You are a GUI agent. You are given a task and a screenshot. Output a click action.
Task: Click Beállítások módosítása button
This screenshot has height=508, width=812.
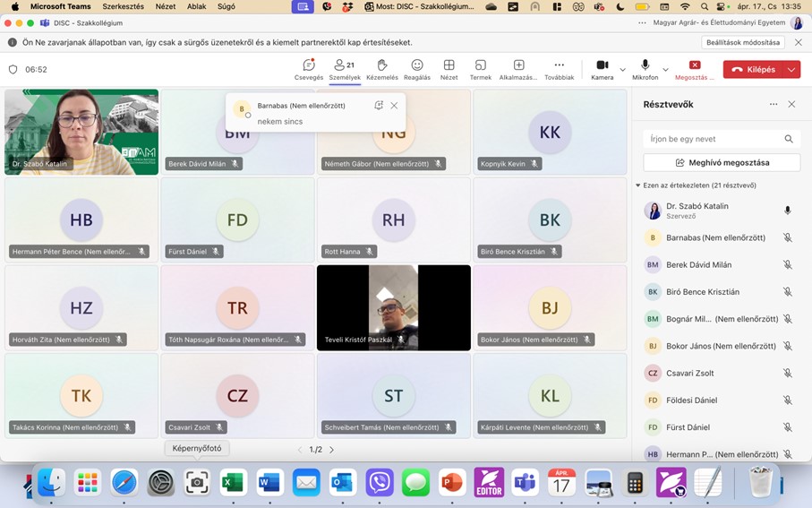click(x=742, y=42)
